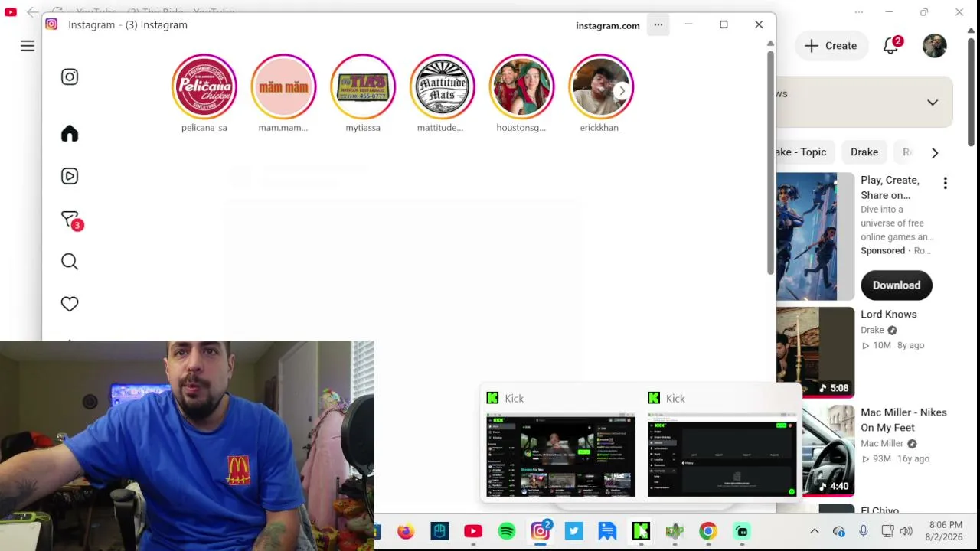Open the blue bookmark app on taskbar
Image resolution: width=980 pixels, height=551 pixels.
pos(607,531)
